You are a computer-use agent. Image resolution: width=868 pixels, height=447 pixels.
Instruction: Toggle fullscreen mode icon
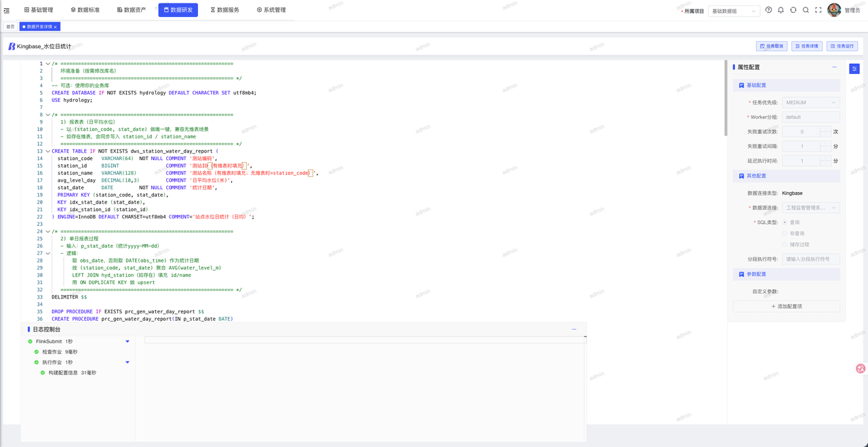[x=818, y=10]
